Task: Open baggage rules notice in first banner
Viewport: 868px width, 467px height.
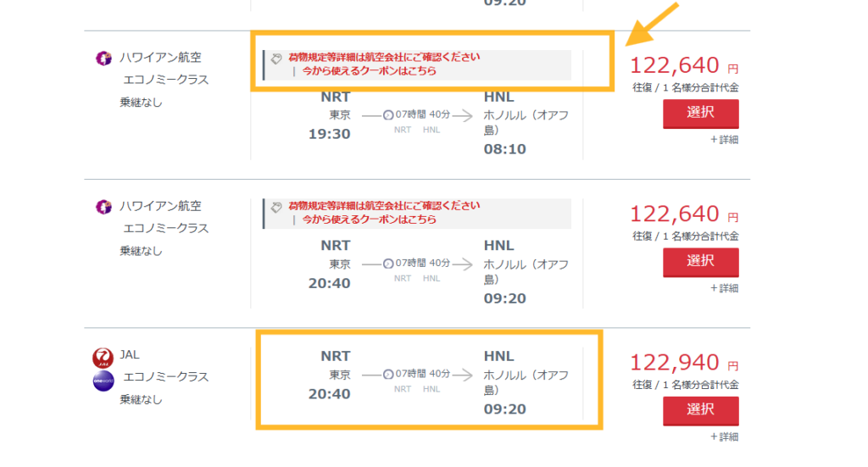Action: [x=384, y=57]
